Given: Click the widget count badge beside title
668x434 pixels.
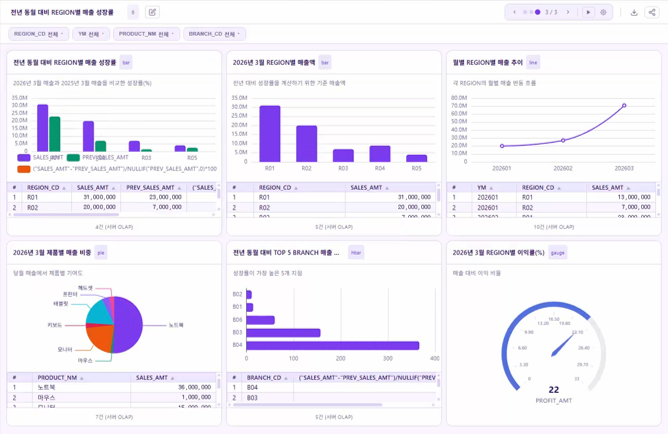Looking at the screenshot, I should click(133, 12).
